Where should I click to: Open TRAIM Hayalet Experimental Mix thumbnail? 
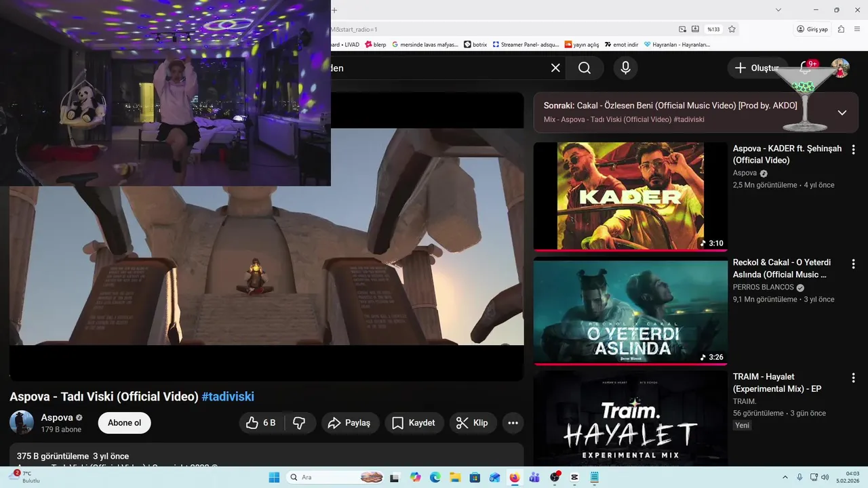pyautogui.click(x=630, y=418)
